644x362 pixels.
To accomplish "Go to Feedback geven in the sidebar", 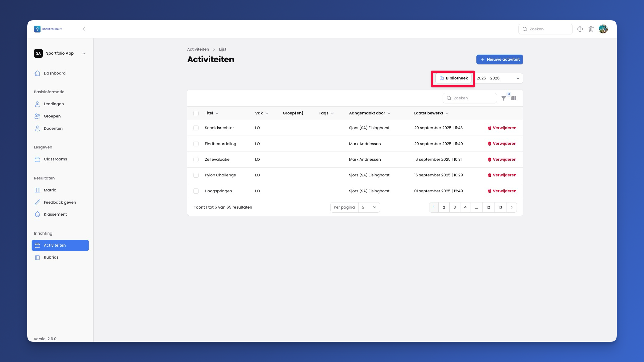I will tap(60, 202).
